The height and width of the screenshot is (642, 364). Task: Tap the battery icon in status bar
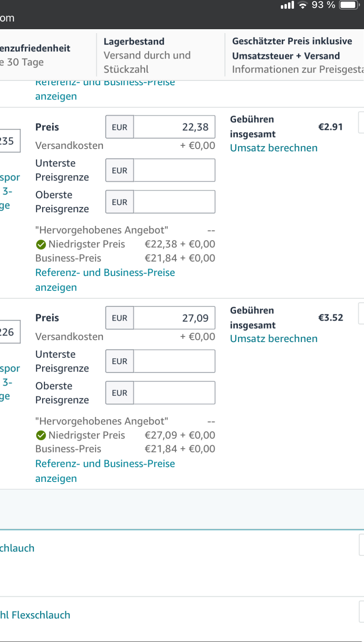(349, 5)
